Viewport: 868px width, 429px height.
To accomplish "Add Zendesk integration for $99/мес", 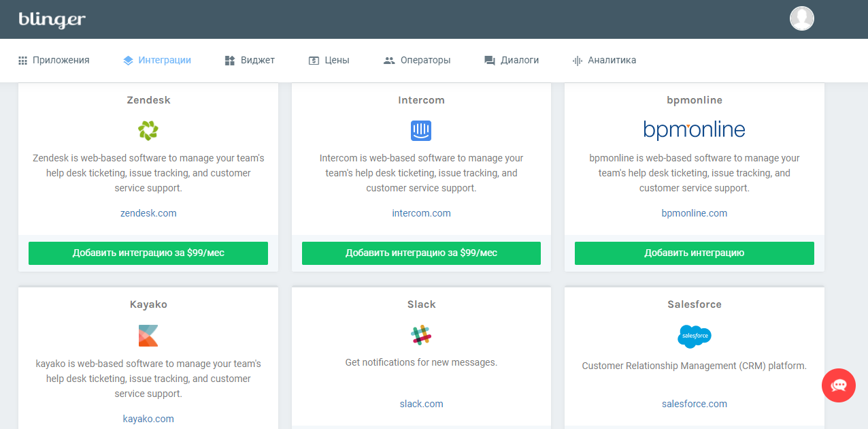I will coord(148,253).
